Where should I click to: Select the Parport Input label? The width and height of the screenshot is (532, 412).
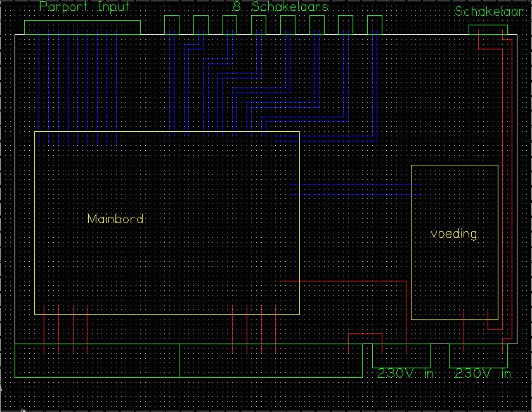coord(84,8)
